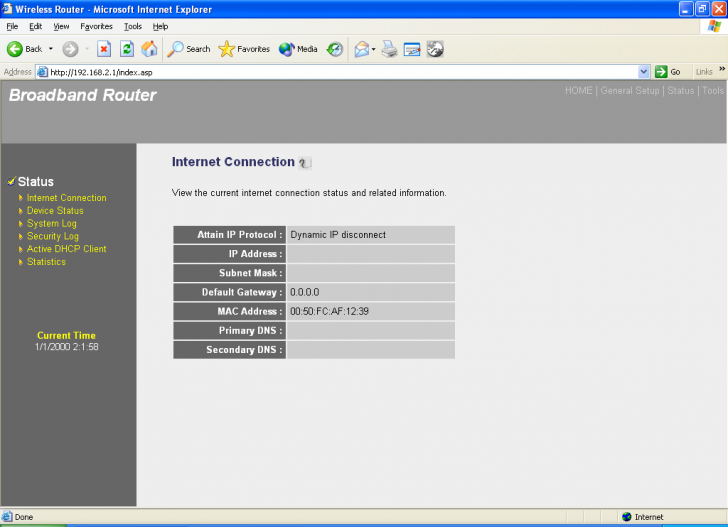The image size is (728, 527).
Task: Click the Edit page toolbar icon
Action: [412, 49]
